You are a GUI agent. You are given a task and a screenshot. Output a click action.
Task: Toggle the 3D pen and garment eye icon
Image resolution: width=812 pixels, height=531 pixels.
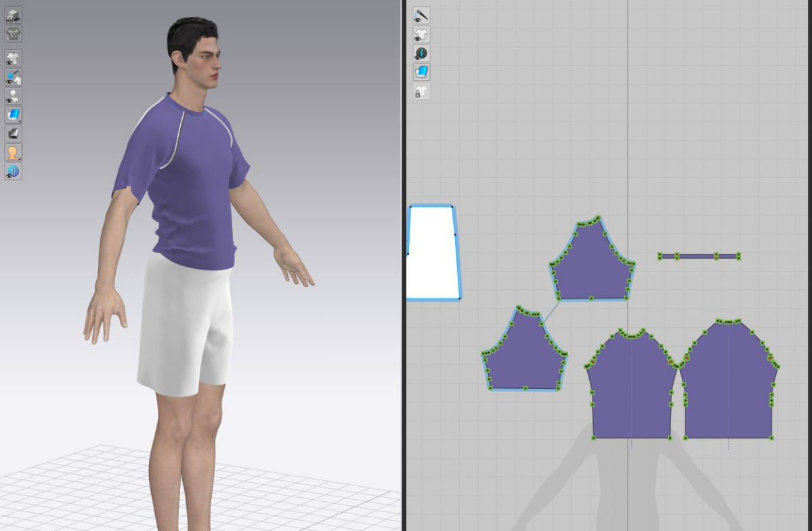point(14,77)
